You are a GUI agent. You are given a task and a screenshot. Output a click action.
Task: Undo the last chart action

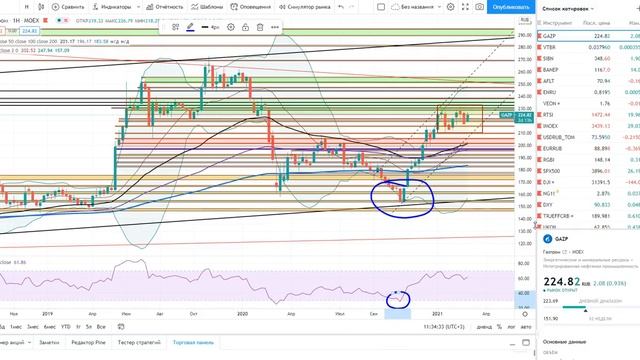[x=341, y=7]
